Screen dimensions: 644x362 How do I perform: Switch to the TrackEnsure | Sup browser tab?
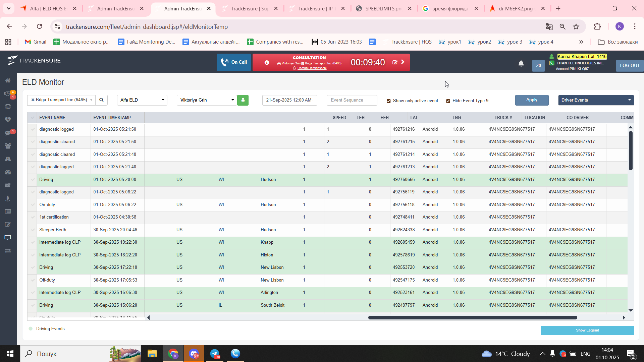pyautogui.click(x=250, y=9)
